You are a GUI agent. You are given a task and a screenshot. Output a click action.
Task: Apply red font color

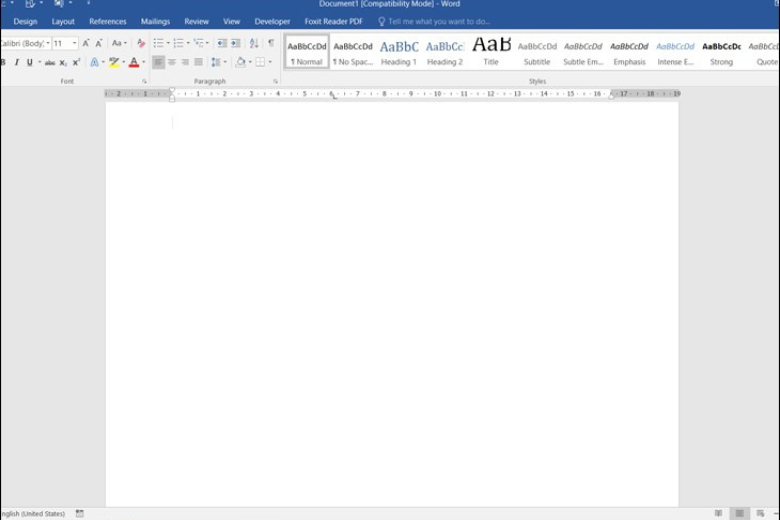pos(134,62)
